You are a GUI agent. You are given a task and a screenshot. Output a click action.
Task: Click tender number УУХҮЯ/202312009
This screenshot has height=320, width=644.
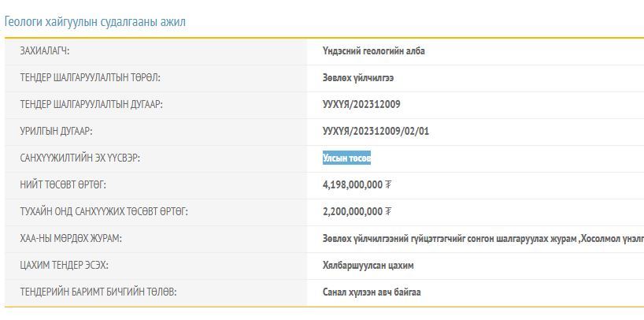point(361,105)
